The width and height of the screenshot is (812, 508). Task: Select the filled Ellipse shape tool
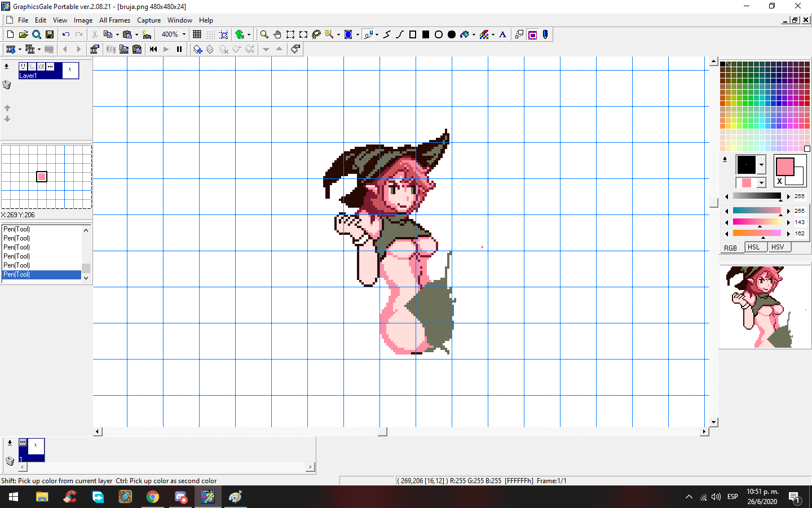[x=452, y=34]
